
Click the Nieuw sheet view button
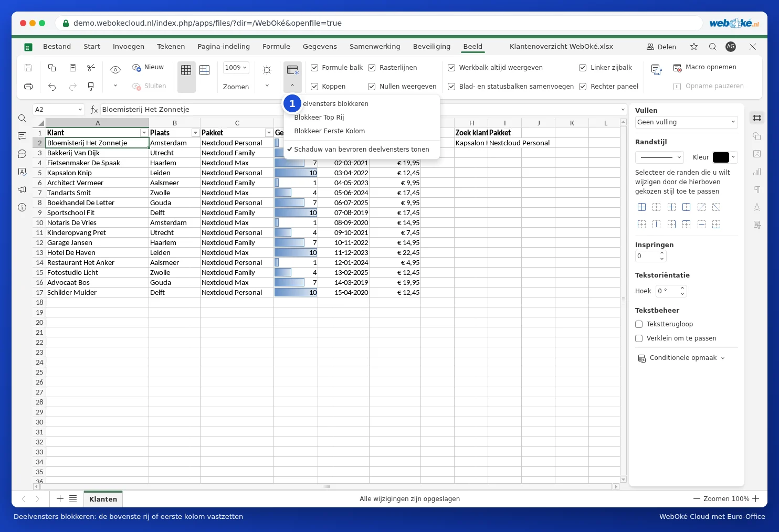148,67
